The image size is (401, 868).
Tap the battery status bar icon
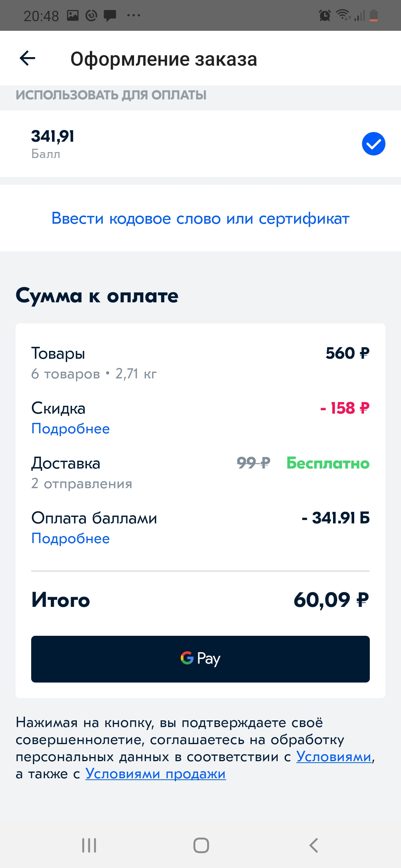tap(374, 15)
